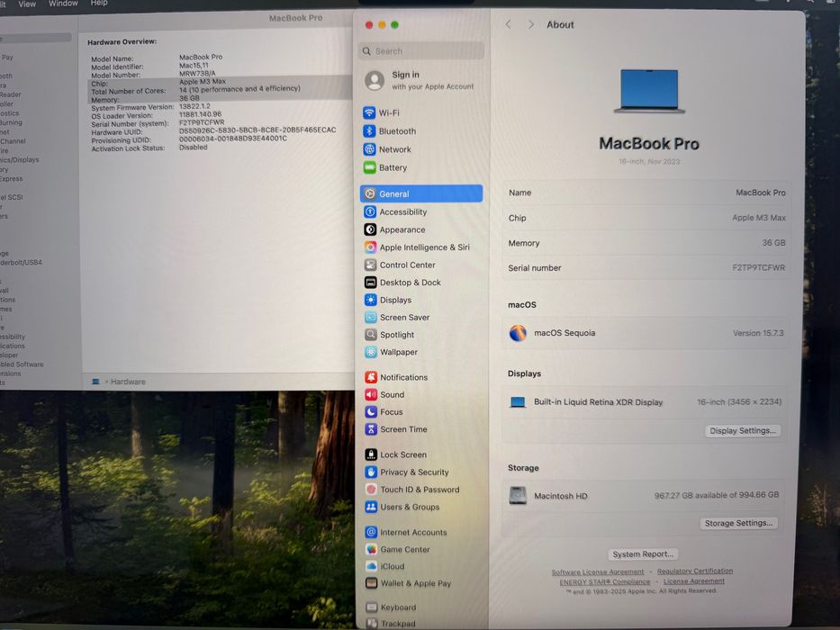Image resolution: width=840 pixels, height=630 pixels.
Task: Open the Regulatory Certification link
Action: coord(695,571)
